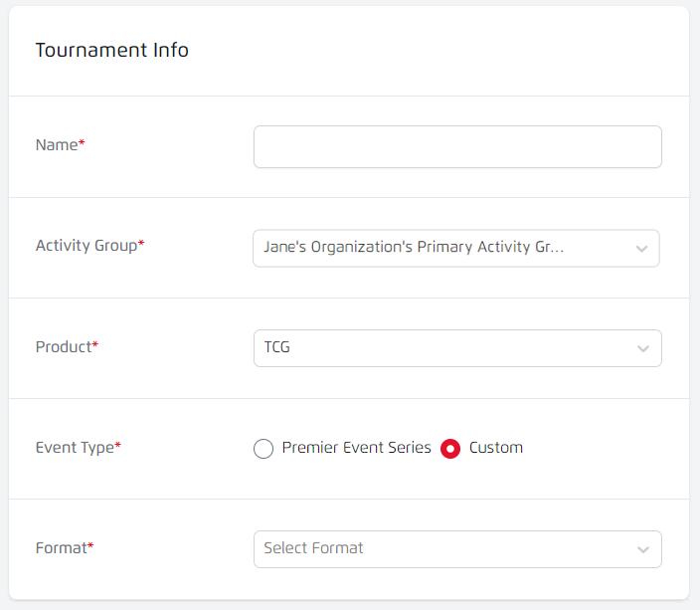Click the Activity Group chevron arrow
This screenshot has width=700, height=610.
click(641, 249)
